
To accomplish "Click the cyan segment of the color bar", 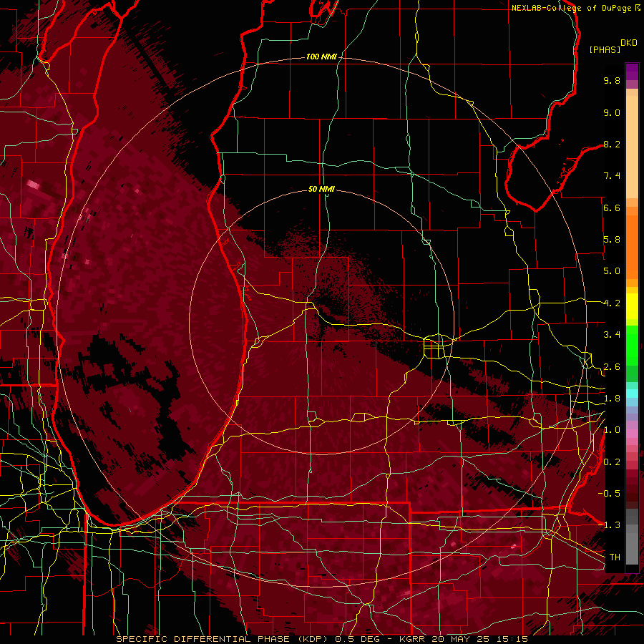I will (x=632, y=394).
